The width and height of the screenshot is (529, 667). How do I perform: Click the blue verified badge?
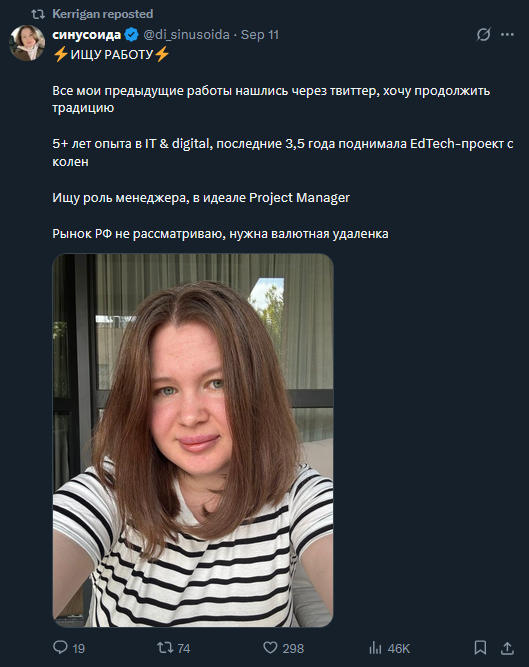[131, 34]
